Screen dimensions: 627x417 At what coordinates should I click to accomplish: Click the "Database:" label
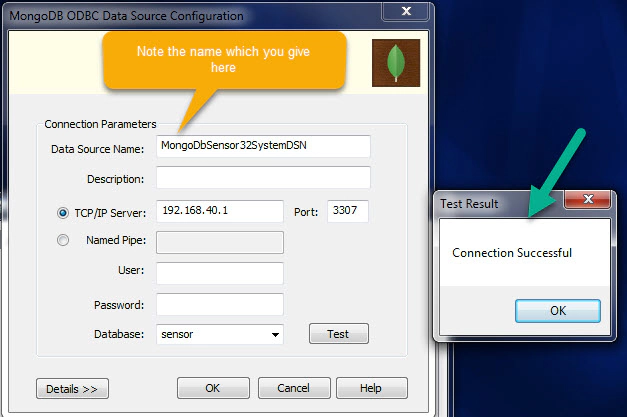pyautogui.click(x=119, y=334)
